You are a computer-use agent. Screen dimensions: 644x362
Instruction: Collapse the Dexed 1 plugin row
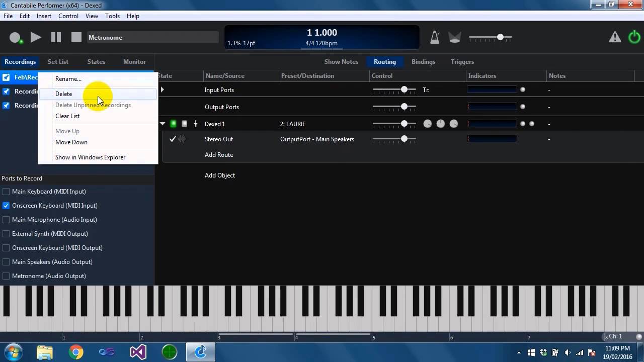coord(163,124)
